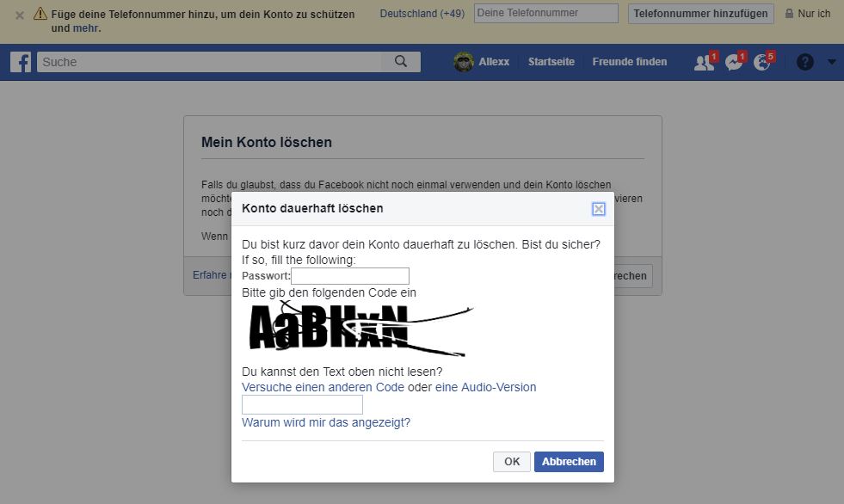Open the Allexx profile link

pyautogui.click(x=494, y=62)
